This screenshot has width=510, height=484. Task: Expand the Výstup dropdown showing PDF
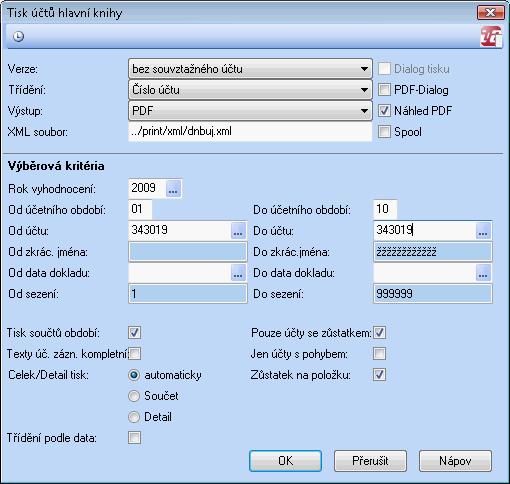coord(250,111)
